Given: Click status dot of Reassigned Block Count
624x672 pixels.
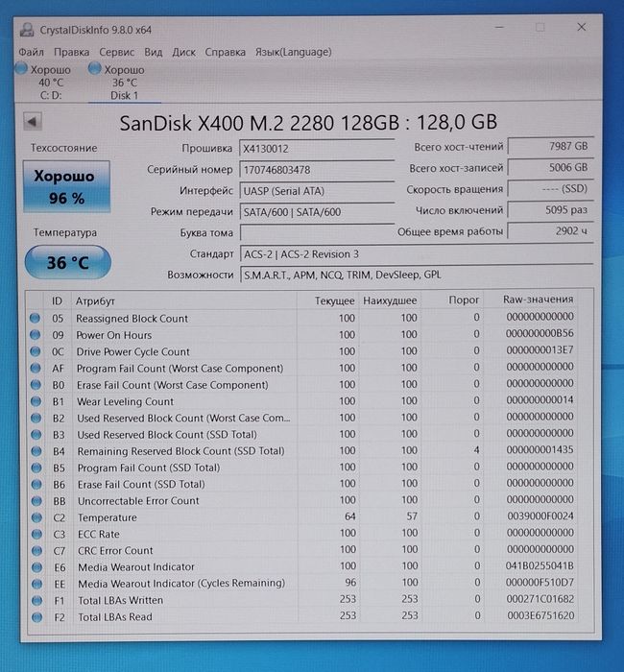Looking at the screenshot, I should tap(35, 318).
